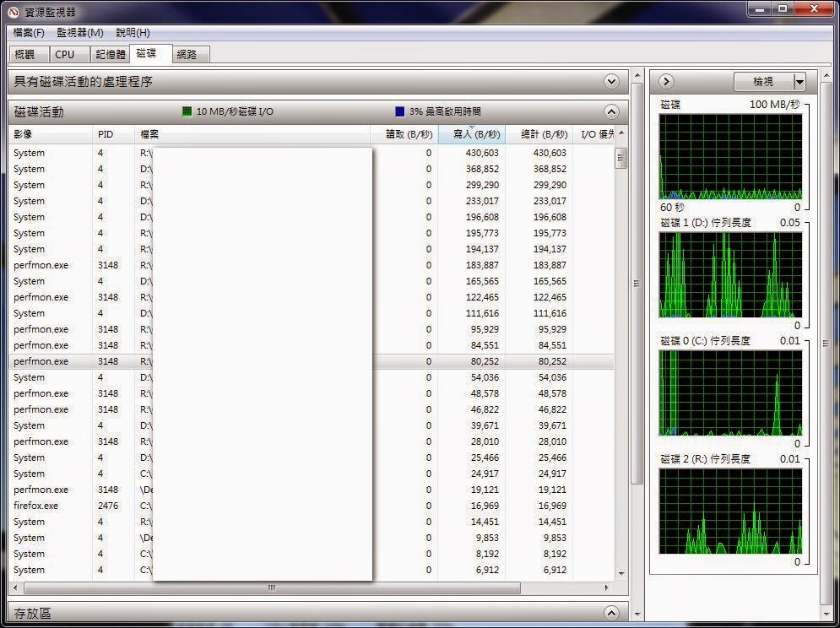Collapse the 磁碟活動 section chevron
Viewport: 840px width, 628px height.
coord(611,111)
